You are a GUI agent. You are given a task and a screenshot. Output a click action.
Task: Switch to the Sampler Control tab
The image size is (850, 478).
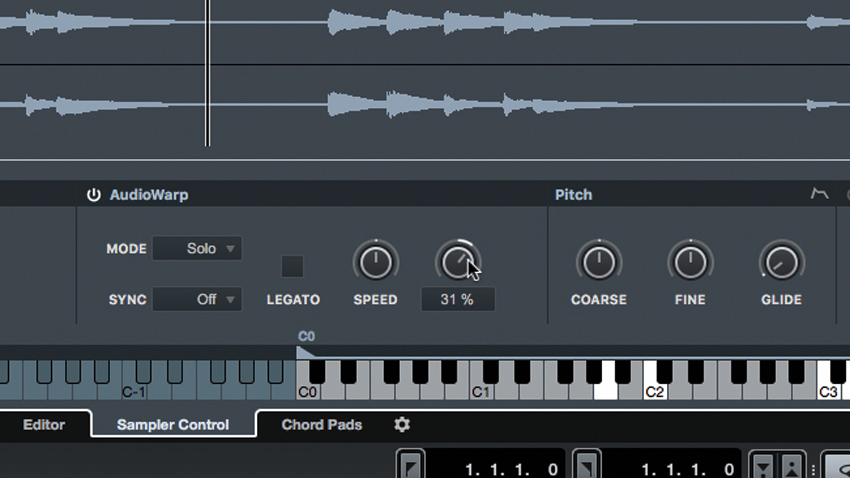pyautogui.click(x=173, y=424)
